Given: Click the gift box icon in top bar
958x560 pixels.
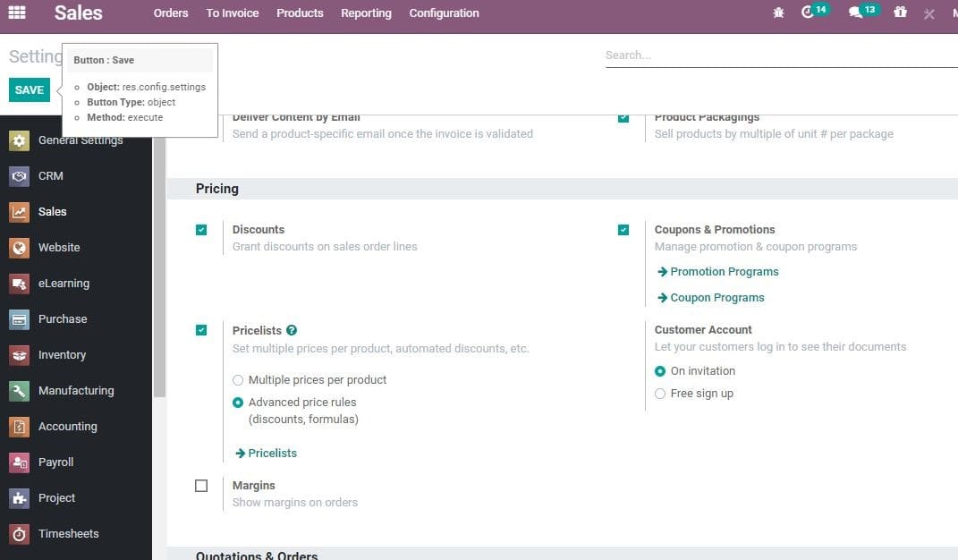Looking at the screenshot, I should (x=900, y=13).
